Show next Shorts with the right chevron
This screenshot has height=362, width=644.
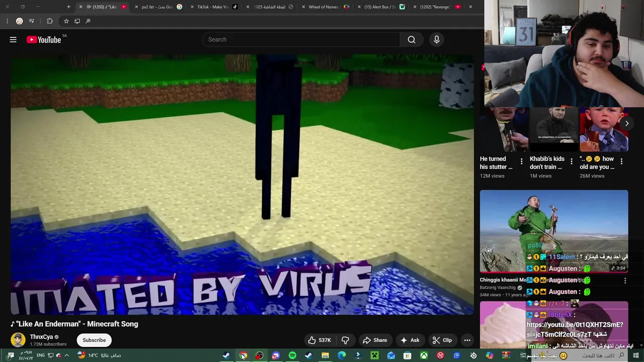[x=627, y=123]
